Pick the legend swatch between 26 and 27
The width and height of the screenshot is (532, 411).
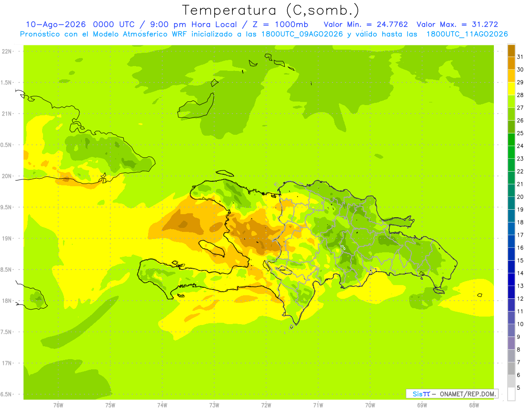tap(511, 114)
